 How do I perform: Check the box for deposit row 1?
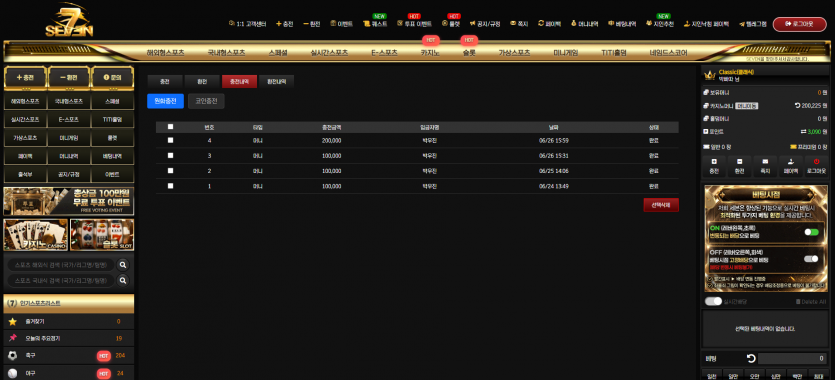[x=170, y=186]
